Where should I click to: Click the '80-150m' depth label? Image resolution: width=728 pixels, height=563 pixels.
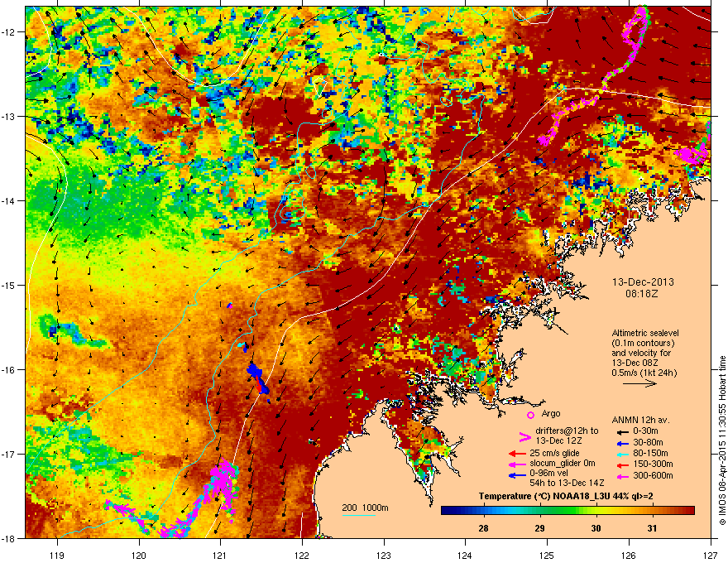[650, 454]
